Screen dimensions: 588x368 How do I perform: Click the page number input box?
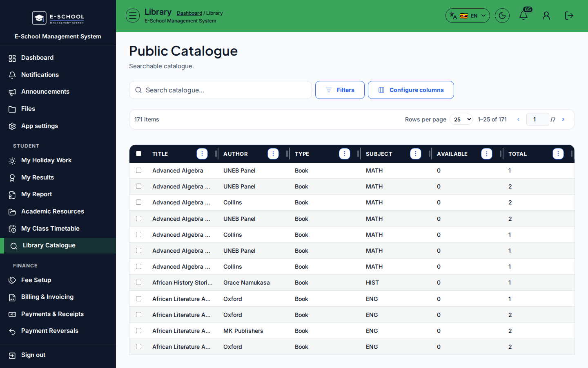point(537,119)
